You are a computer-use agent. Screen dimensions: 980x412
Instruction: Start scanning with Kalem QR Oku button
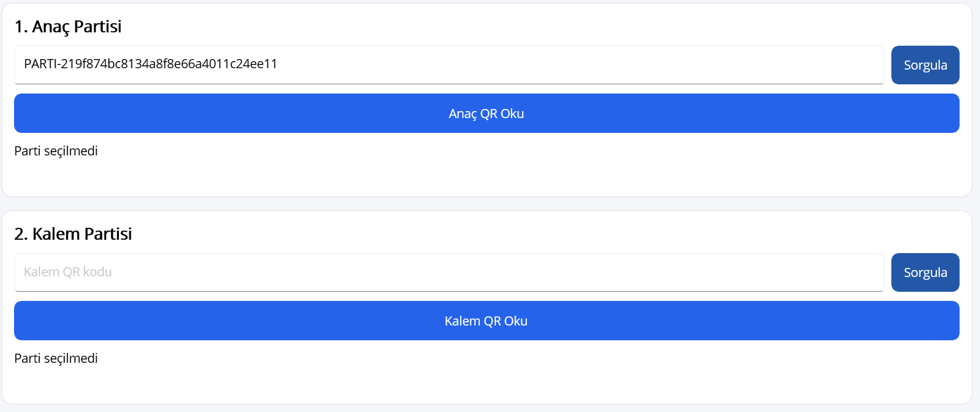tap(487, 321)
